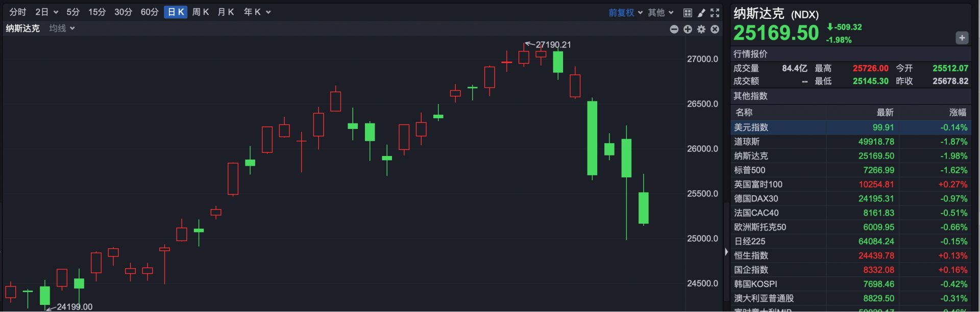Viewport: 980px width, 312px height.
Task: Select the 日经225 index row
Action: pyautogui.click(x=851, y=242)
